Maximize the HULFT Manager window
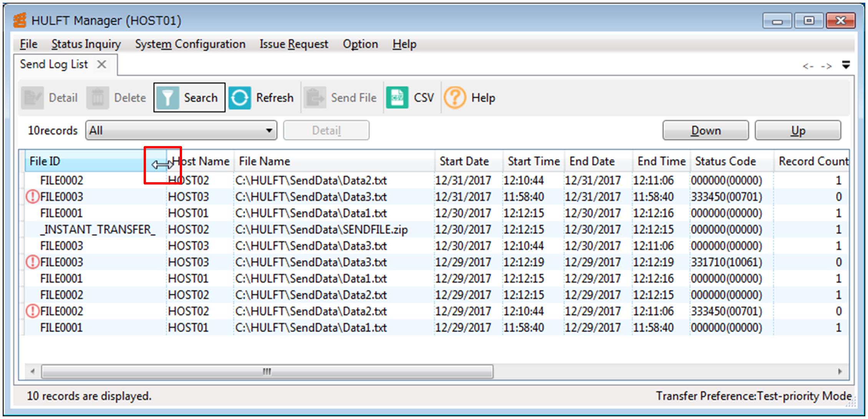Image resolution: width=868 pixels, height=419 pixels. point(808,21)
